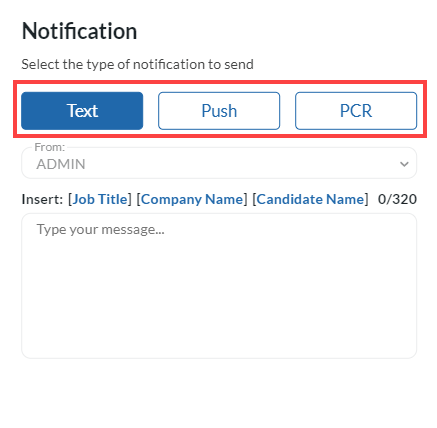
Task: Expand the From dropdown chevron arrow
Action: [404, 164]
